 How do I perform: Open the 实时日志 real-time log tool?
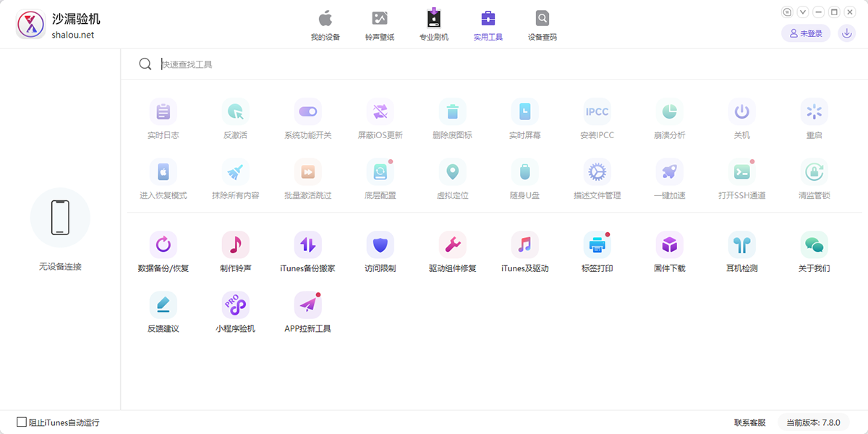tap(163, 119)
